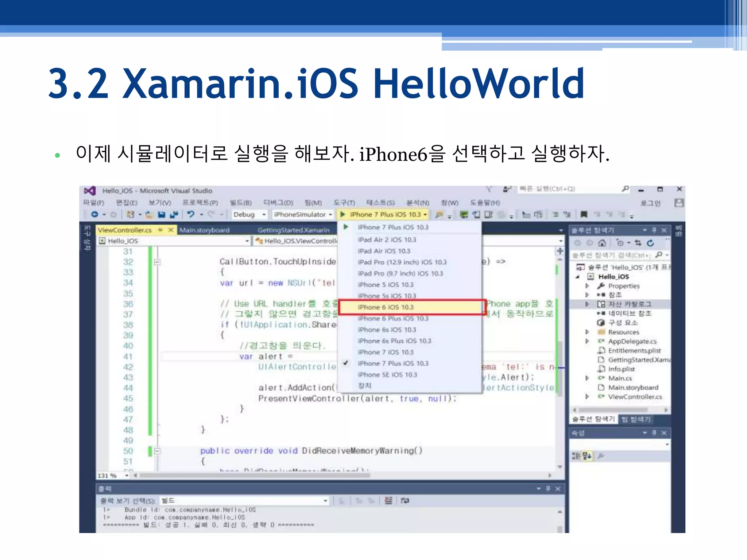This screenshot has width=747, height=560.
Task: Click the Save floppy disk icon
Action: 162,214
